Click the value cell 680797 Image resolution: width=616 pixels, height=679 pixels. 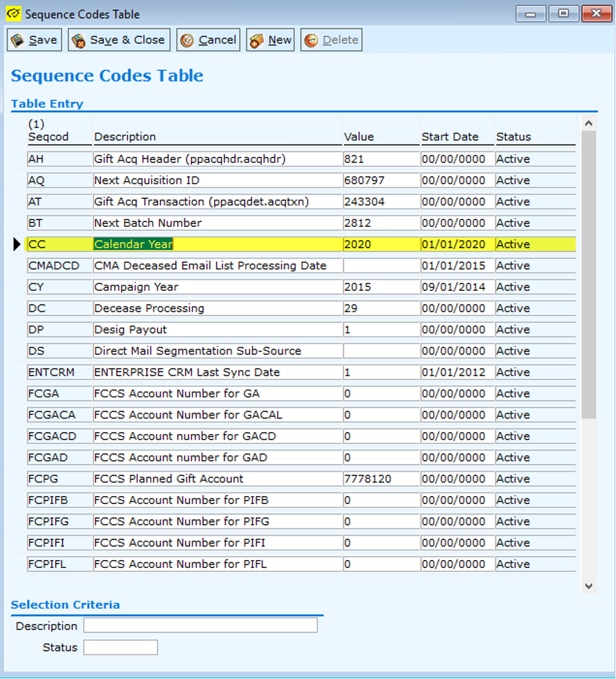coord(382,180)
